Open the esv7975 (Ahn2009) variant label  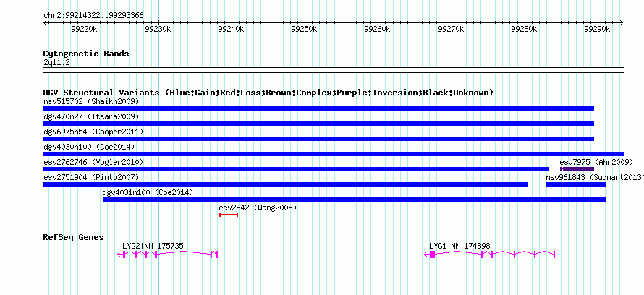pos(596,162)
